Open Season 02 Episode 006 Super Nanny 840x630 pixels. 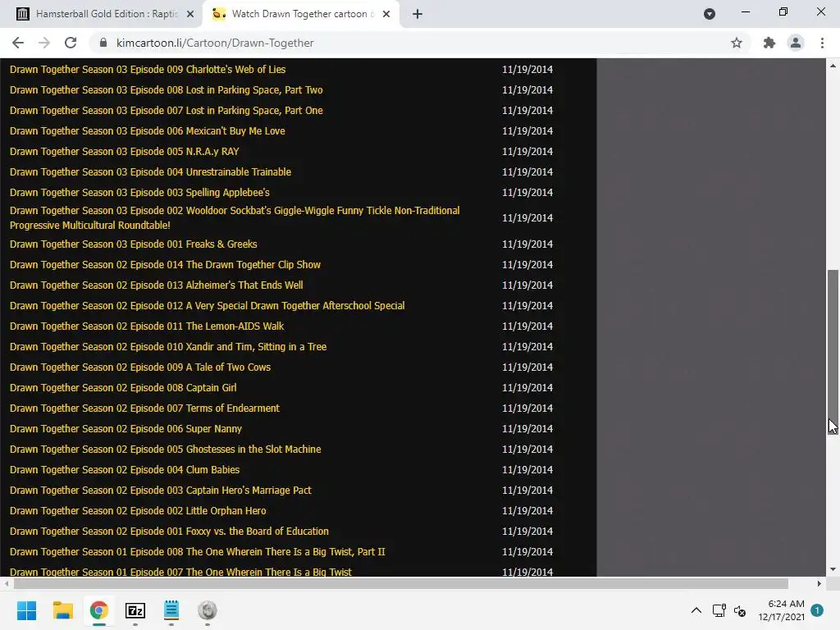pyautogui.click(x=126, y=428)
